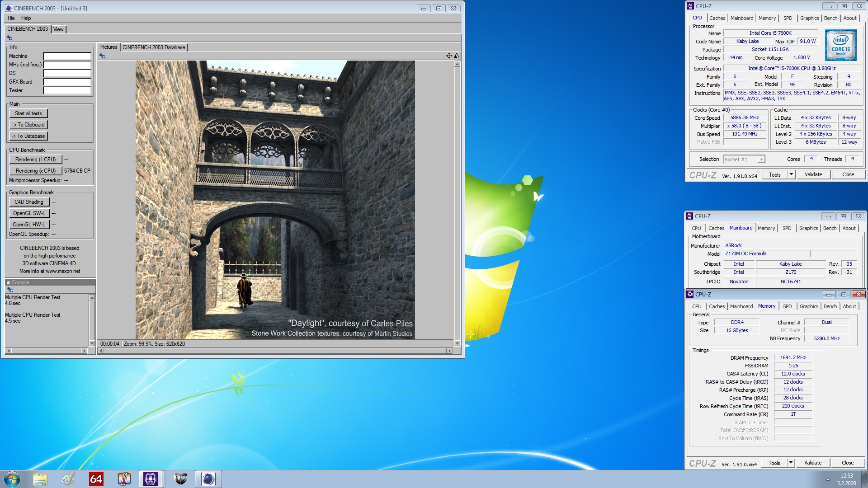Click the Tester input field
This screenshot has width=868, height=488.
click(x=67, y=90)
